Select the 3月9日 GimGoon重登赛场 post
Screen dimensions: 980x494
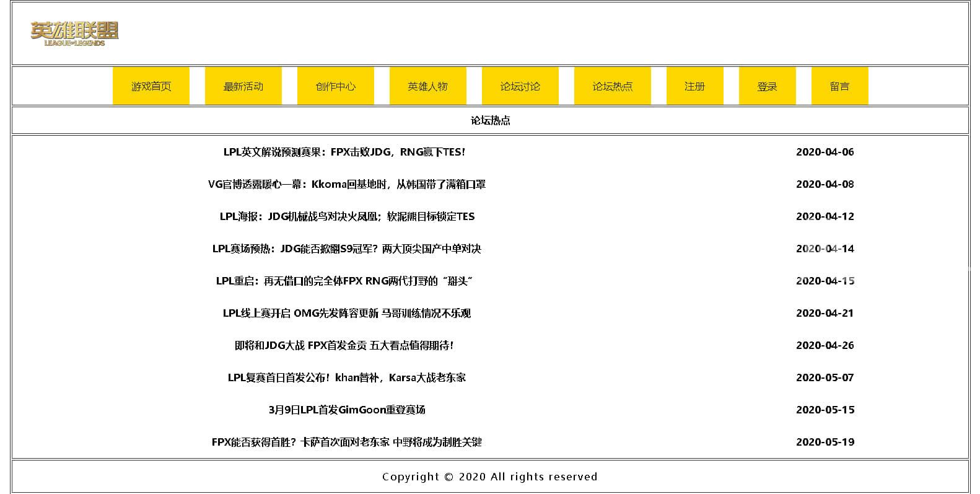[347, 410]
